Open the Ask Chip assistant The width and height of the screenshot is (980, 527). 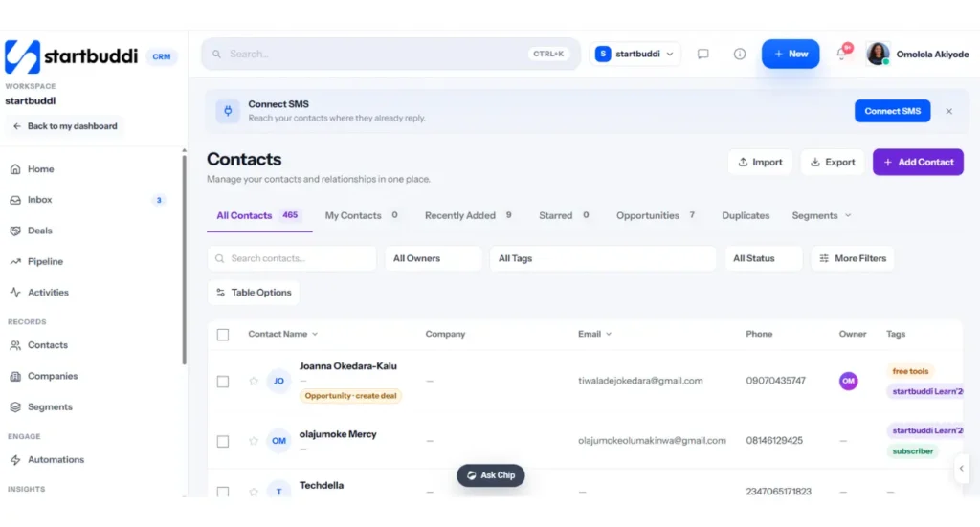(x=491, y=475)
